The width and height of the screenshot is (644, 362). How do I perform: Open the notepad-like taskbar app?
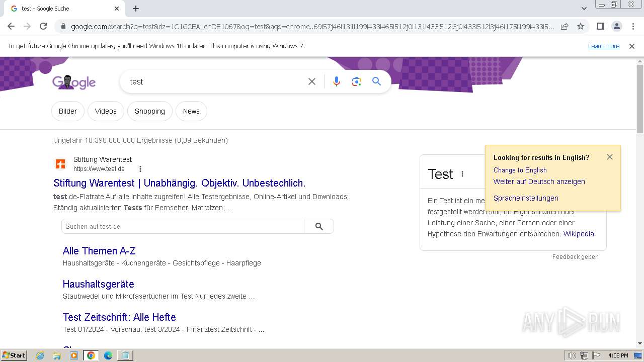[125, 355]
